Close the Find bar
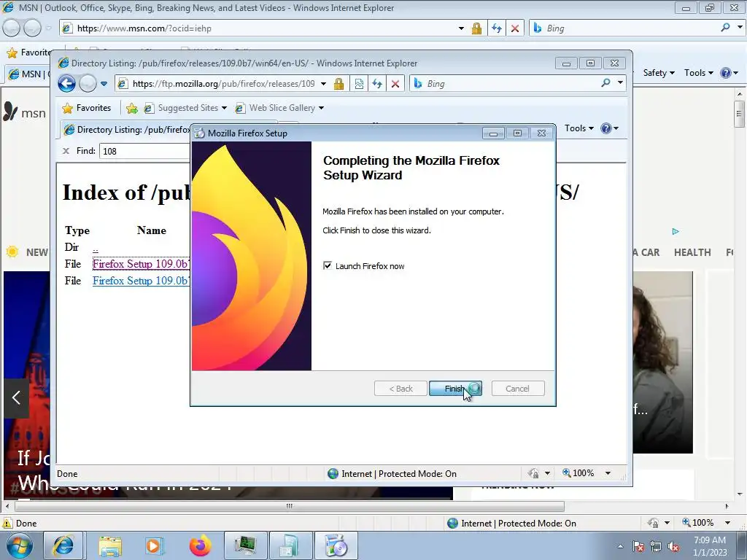The width and height of the screenshot is (747, 560). pos(66,151)
